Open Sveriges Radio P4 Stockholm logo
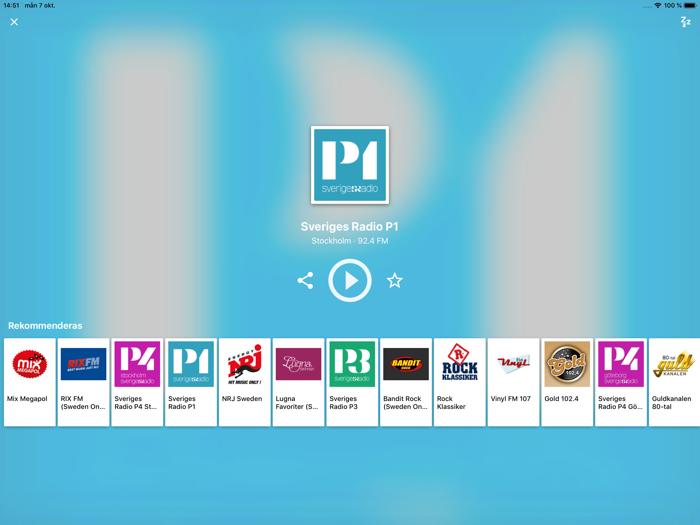The width and height of the screenshot is (700, 525). click(x=137, y=364)
